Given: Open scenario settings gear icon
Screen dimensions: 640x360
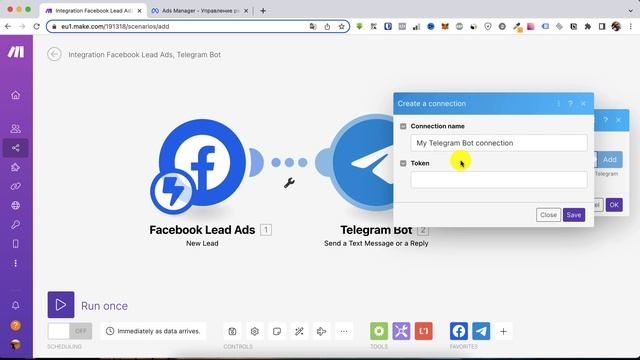Looking at the screenshot, I should (x=255, y=331).
